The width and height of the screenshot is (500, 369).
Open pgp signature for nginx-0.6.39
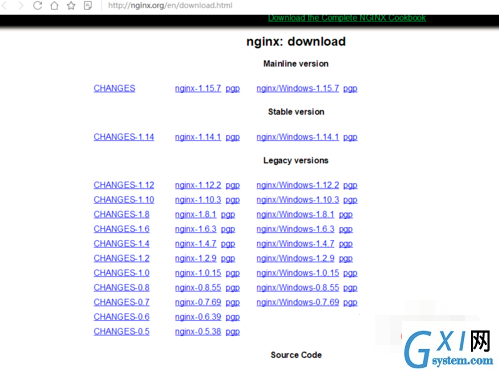coord(233,317)
